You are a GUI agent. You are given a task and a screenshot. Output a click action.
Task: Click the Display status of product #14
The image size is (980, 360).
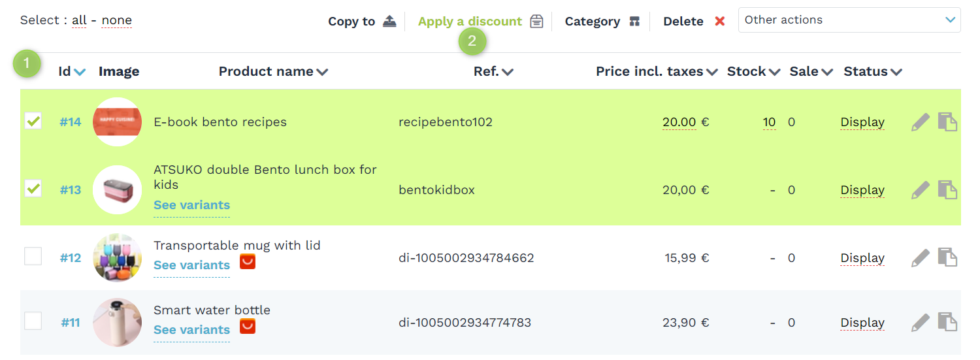click(862, 122)
